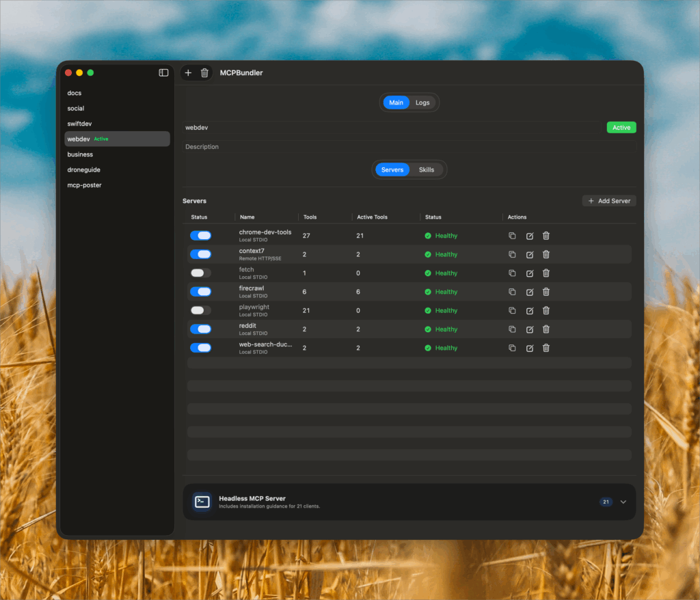Disable the chrome-dev-tools server toggle
700x600 pixels.
[200, 236]
